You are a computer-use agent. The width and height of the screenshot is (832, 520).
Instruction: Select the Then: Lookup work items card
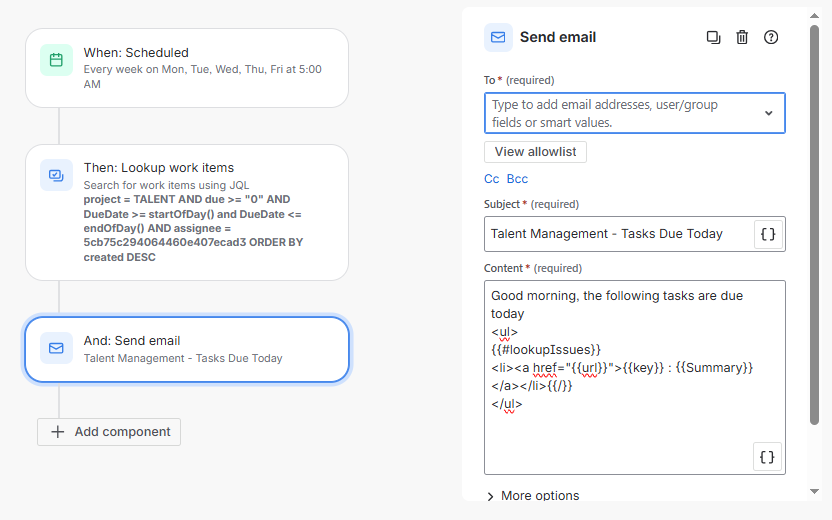pyautogui.click(x=187, y=212)
